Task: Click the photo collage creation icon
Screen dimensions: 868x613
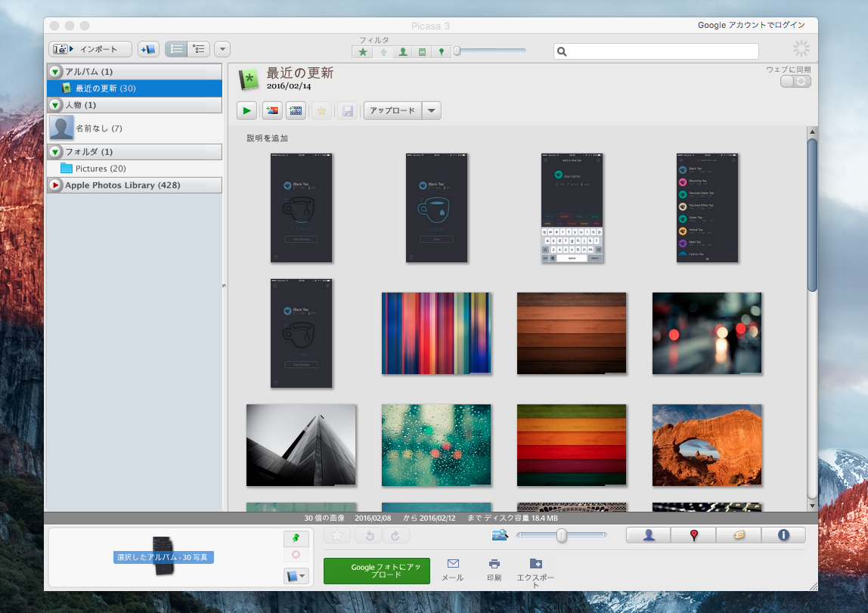Action: point(272,111)
